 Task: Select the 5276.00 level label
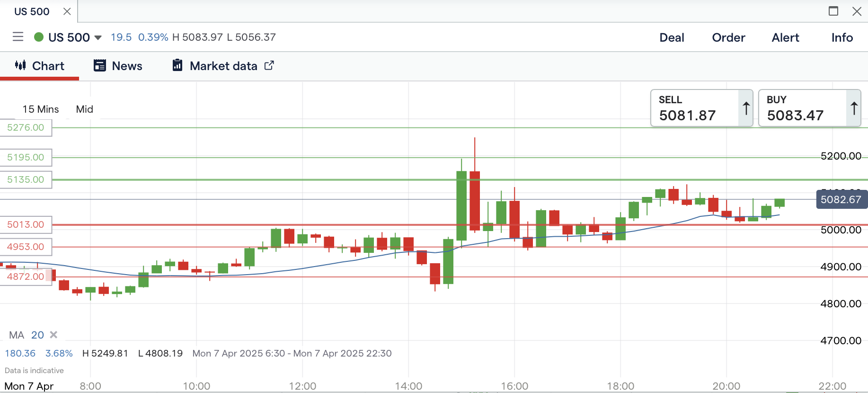pyautogui.click(x=26, y=127)
